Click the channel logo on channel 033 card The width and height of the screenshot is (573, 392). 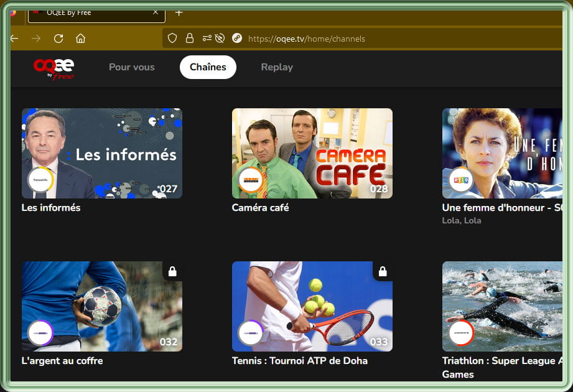point(251,333)
